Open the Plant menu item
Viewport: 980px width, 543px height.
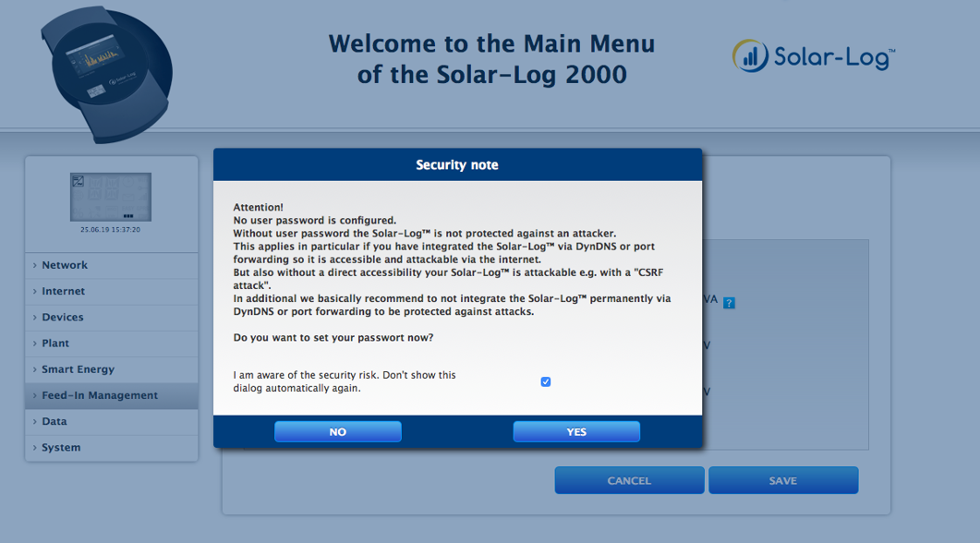point(55,344)
